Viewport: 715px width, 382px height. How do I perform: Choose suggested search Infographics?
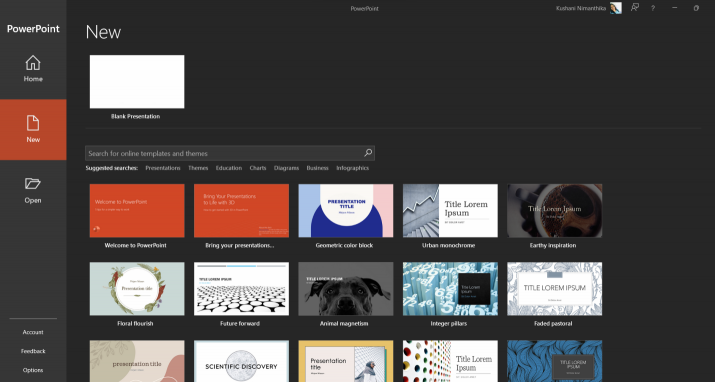tap(352, 168)
